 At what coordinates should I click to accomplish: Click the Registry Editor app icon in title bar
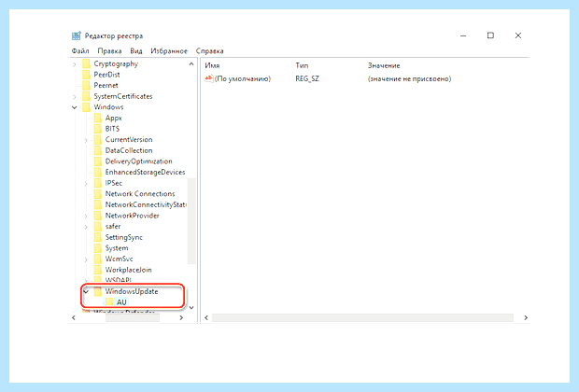[77, 35]
